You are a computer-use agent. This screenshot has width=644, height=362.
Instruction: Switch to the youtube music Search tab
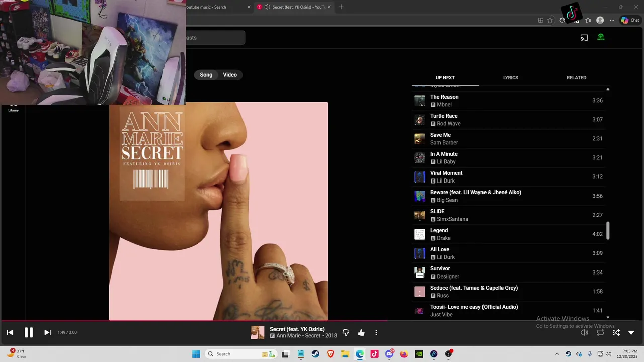coord(216,7)
